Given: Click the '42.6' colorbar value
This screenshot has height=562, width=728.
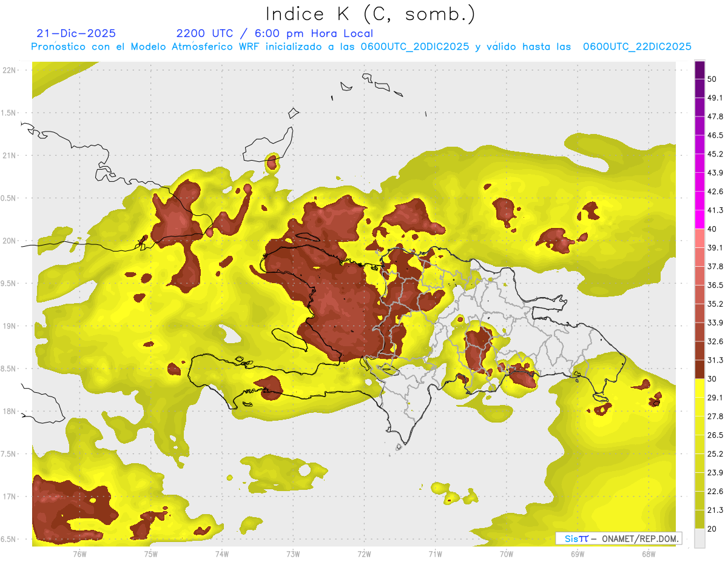Looking at the screenshot, I should click(715, 192).
